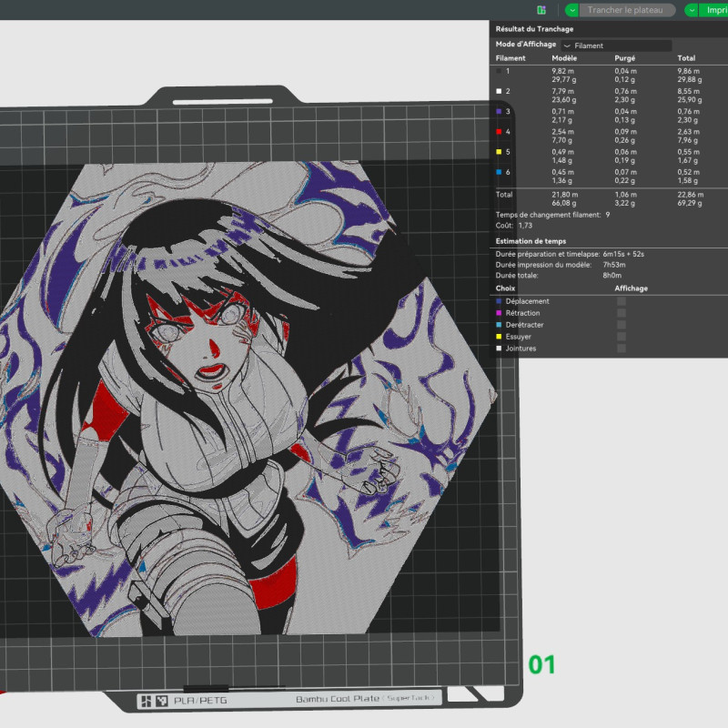Open the chevron beside the Imprimer button

(x=692, y=9)
